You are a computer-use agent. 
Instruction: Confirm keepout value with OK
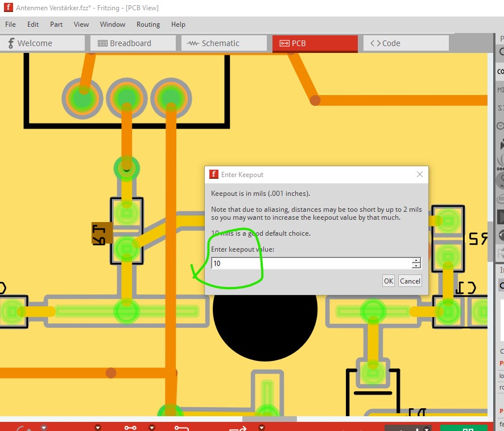tap(389, 281)
